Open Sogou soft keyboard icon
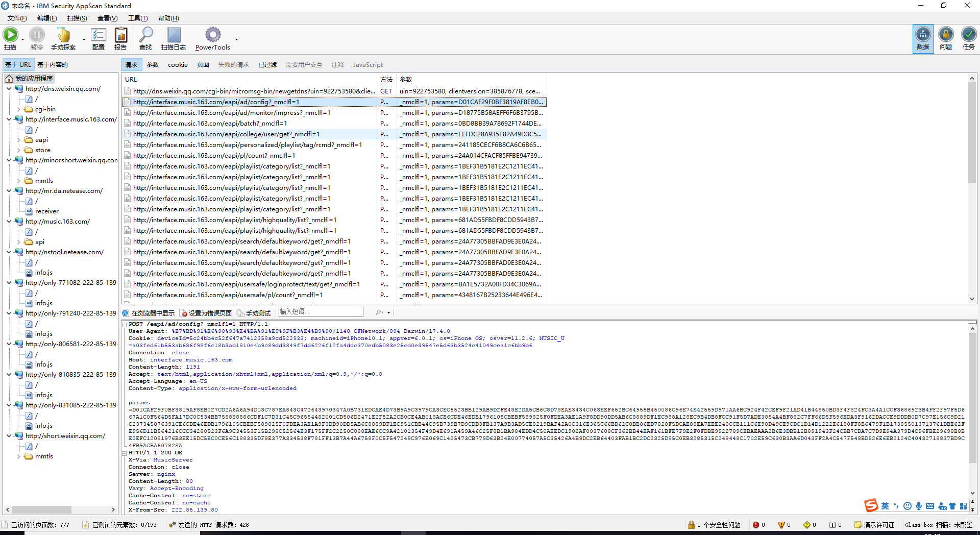This screenshot has height=535, width=980. point(930,506)
